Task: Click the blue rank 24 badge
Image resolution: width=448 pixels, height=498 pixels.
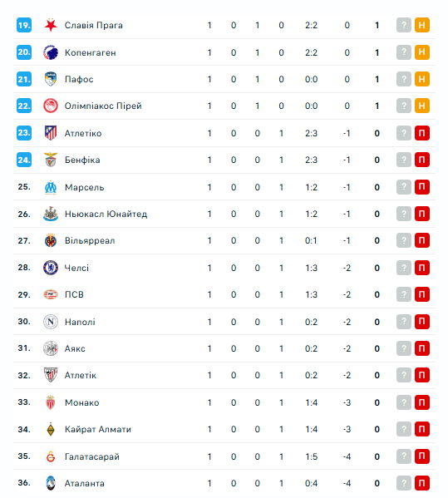Action: pos(24,160)
